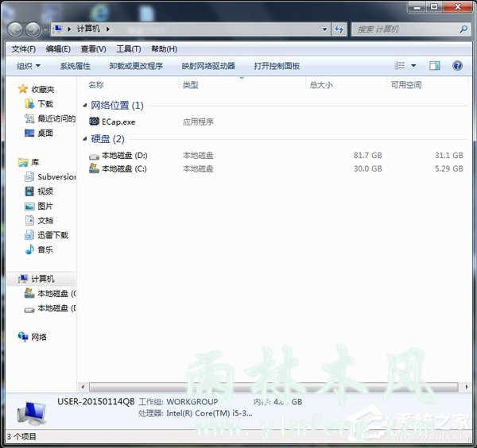
Task: Open the 查看(V) menu
Action: coord(93,48)
